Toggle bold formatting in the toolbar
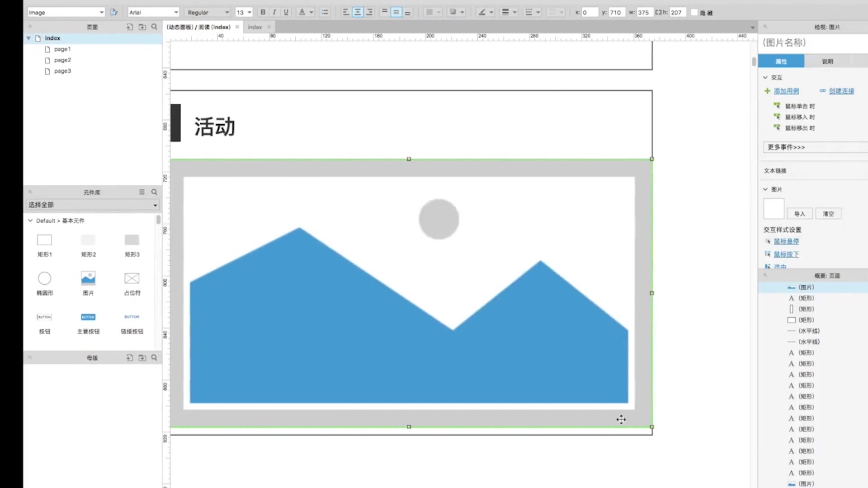868x488 pixels. 263,12
